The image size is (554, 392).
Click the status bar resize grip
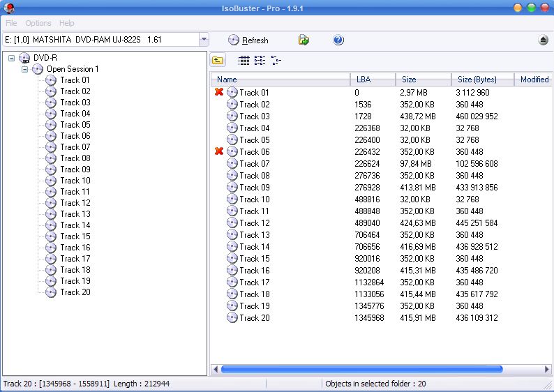point(548,385)
